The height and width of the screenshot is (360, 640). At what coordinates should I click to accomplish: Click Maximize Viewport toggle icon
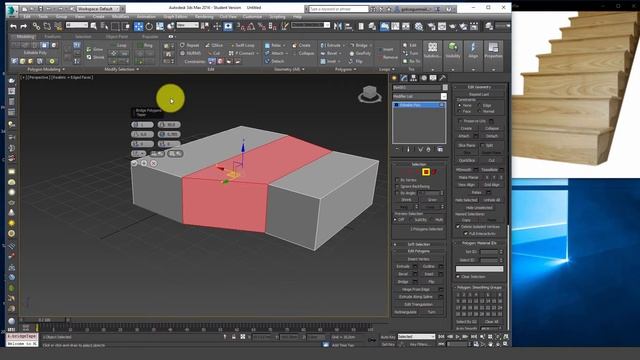[x=506, y=344]
